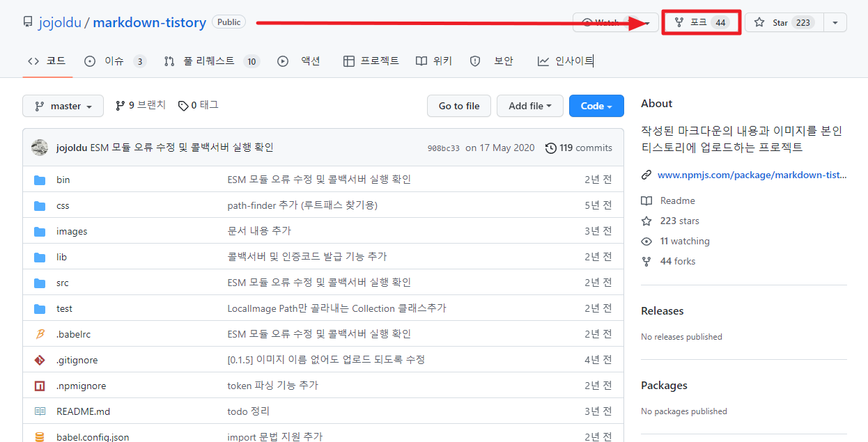Open the Packages heading link
Image resolution: width=868 pixels, height=442 pixels.
pos(664,386)
